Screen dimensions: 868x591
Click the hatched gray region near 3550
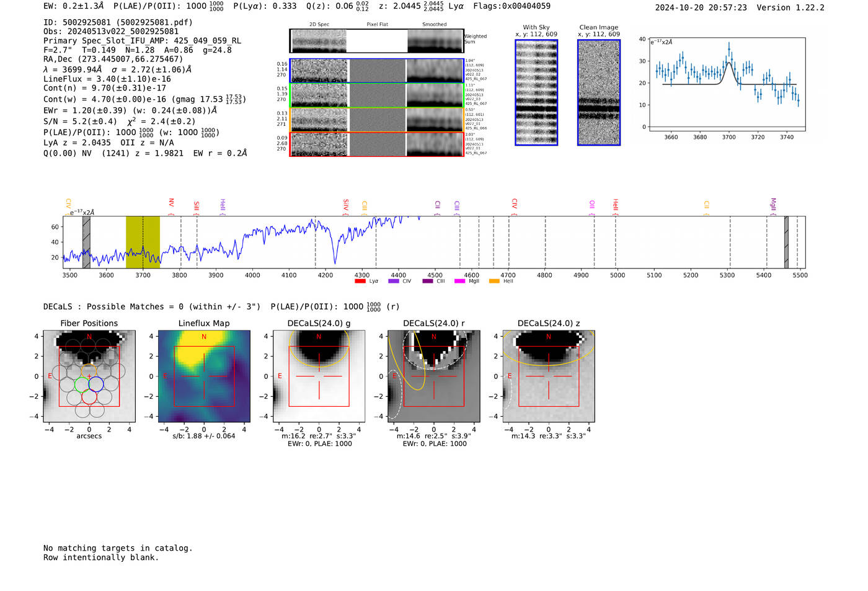(x=86, y=242)
